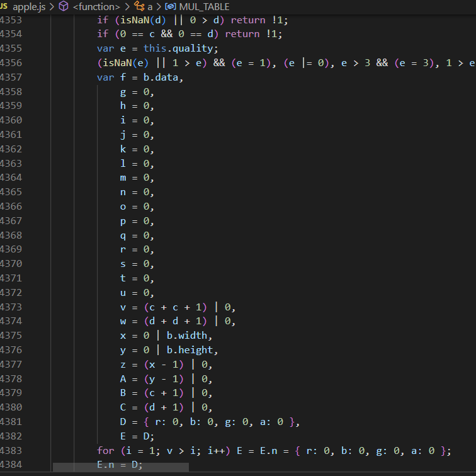Viewport: 476px width, 476px height.
Task: Click 'u = 0,' on line 4372
Action: click(137, 293)
